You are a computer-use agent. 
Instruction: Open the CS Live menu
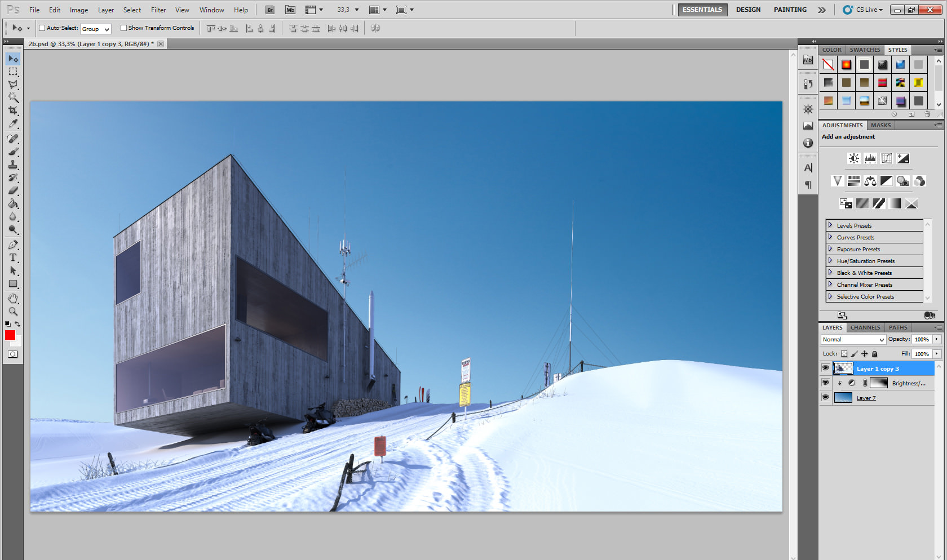[862, 10]
